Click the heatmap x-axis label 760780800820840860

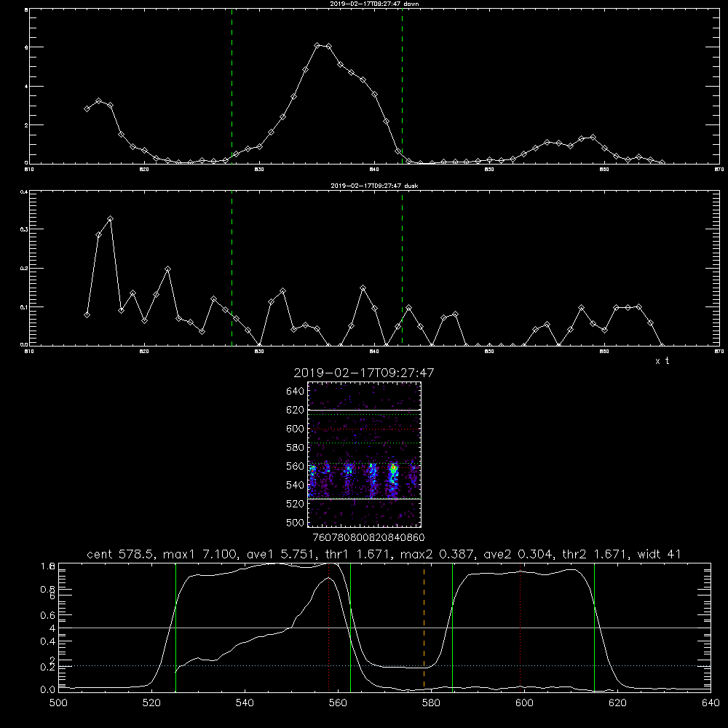coord(368,537)
